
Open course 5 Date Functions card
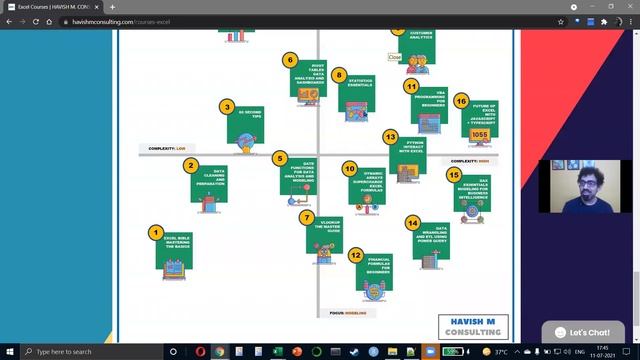[298, 176]
